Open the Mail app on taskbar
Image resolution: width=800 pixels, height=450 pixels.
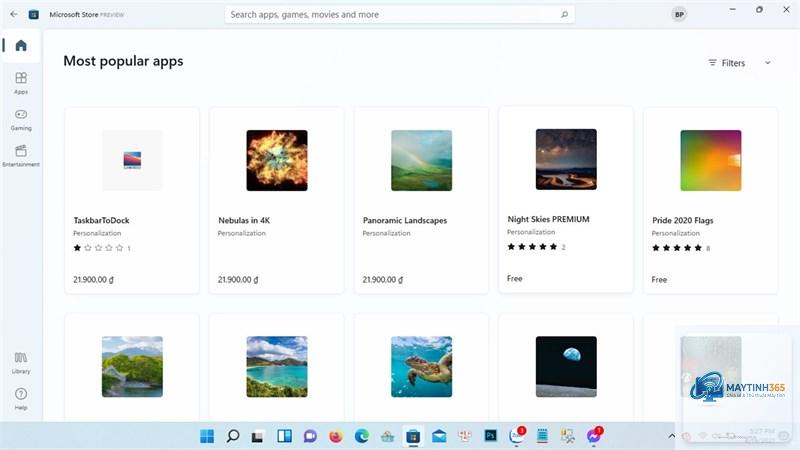point(439,437)
